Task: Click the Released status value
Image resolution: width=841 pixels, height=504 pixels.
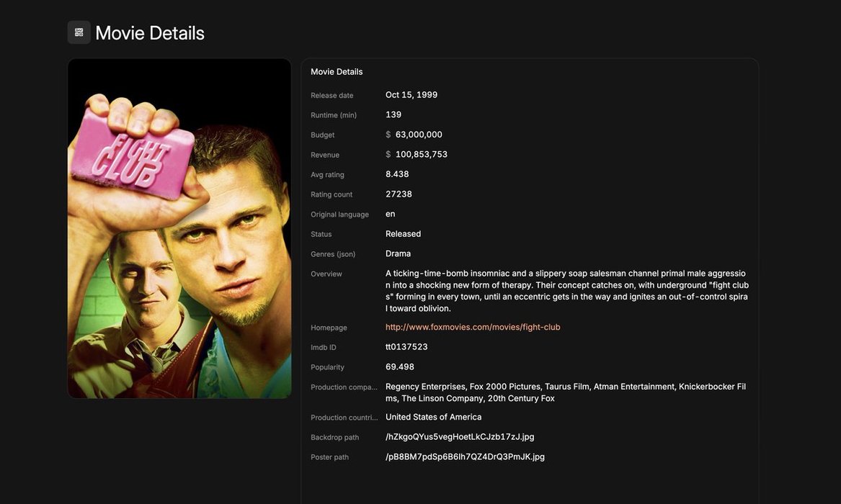Action: [x=403, y=234]
